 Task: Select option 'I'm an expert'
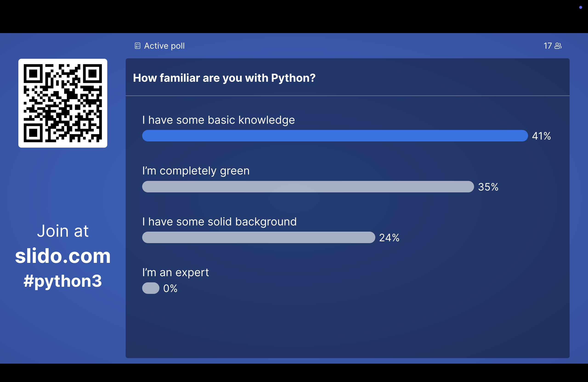[x=175, y=272]
